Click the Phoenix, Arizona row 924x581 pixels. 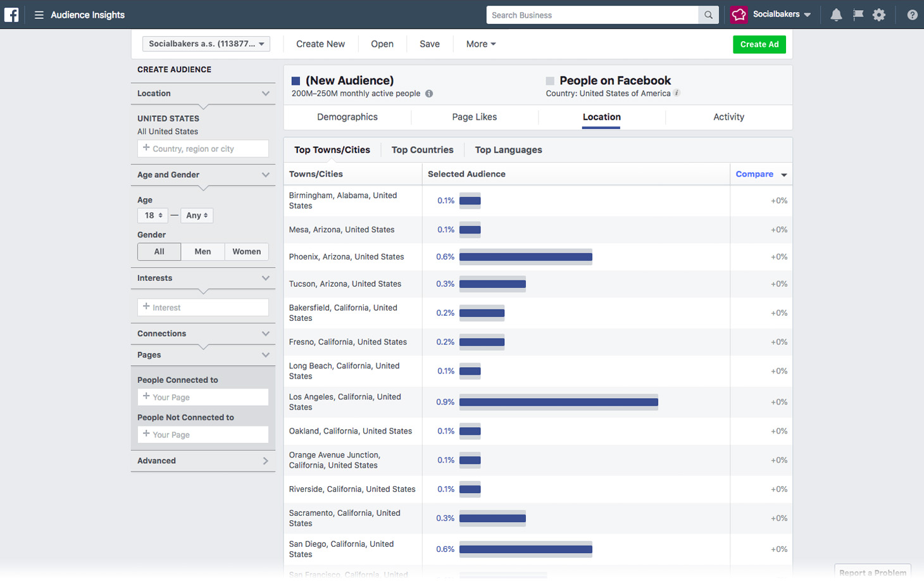click(537, 257)
